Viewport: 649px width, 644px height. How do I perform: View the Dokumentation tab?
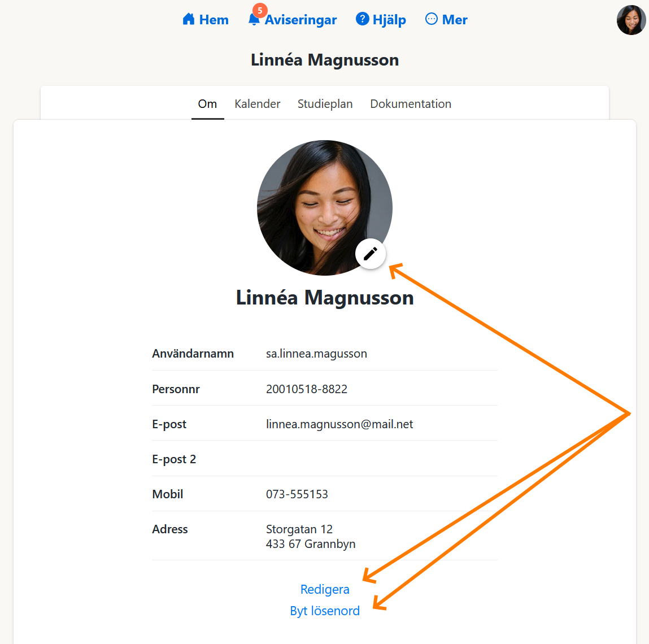coord(411,104)
